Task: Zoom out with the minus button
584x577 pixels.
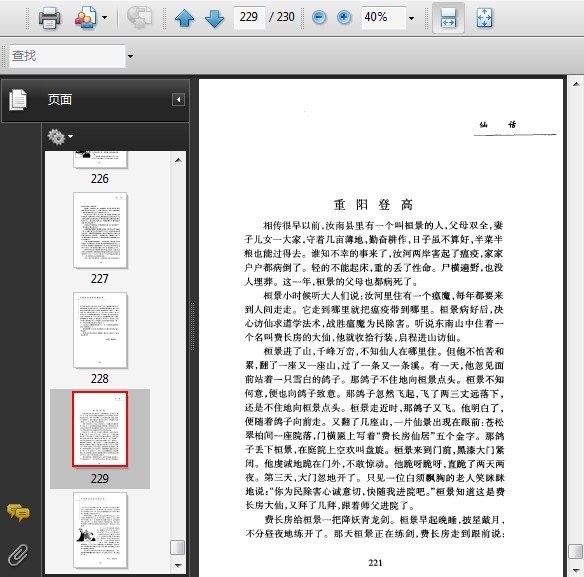Action: pyautogui.click(x=319, y=17)
